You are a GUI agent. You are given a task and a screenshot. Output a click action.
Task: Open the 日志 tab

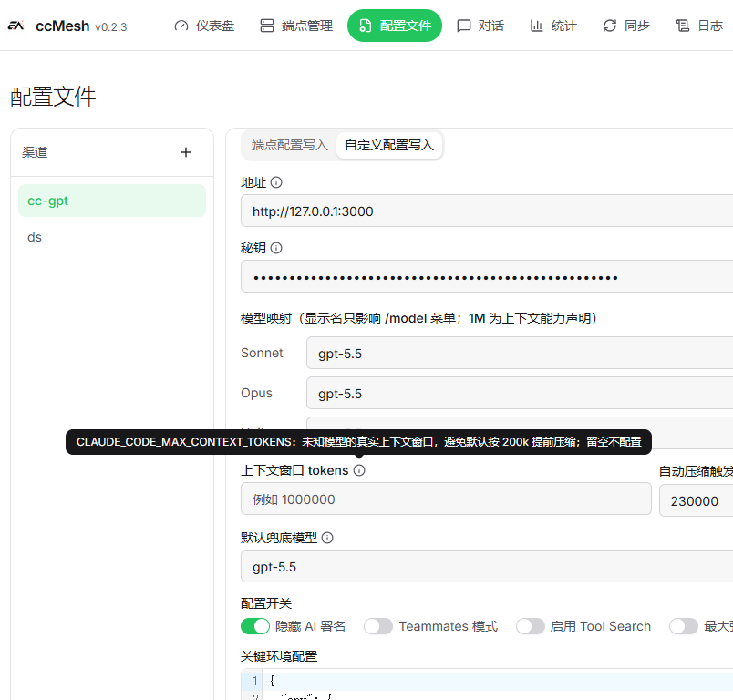(699, 26)
